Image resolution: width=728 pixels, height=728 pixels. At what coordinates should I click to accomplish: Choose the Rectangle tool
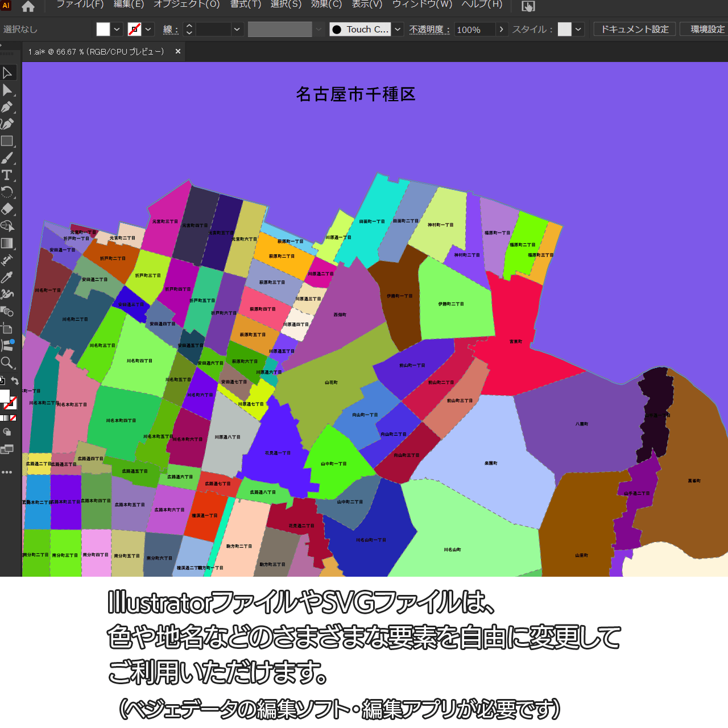tap(7, 141)
